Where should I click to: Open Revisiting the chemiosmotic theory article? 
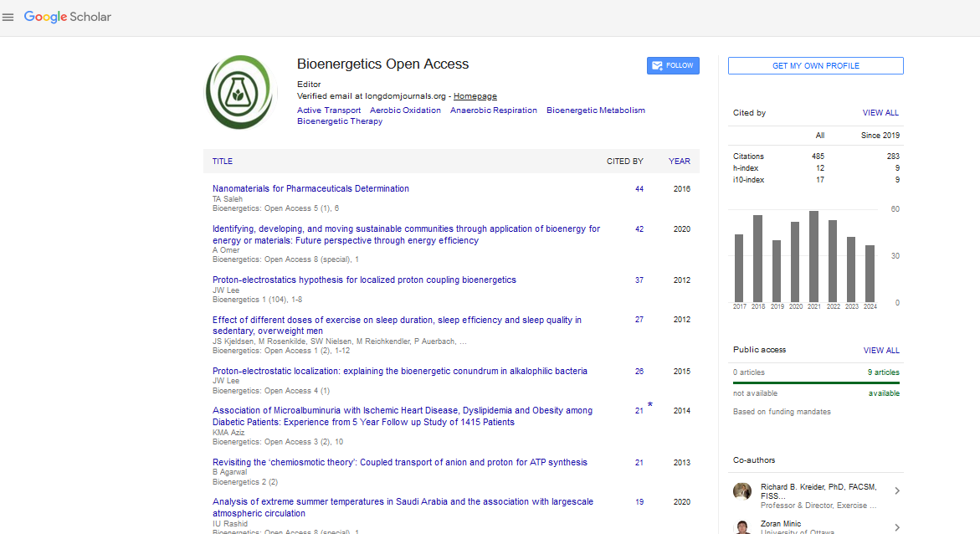400,463
